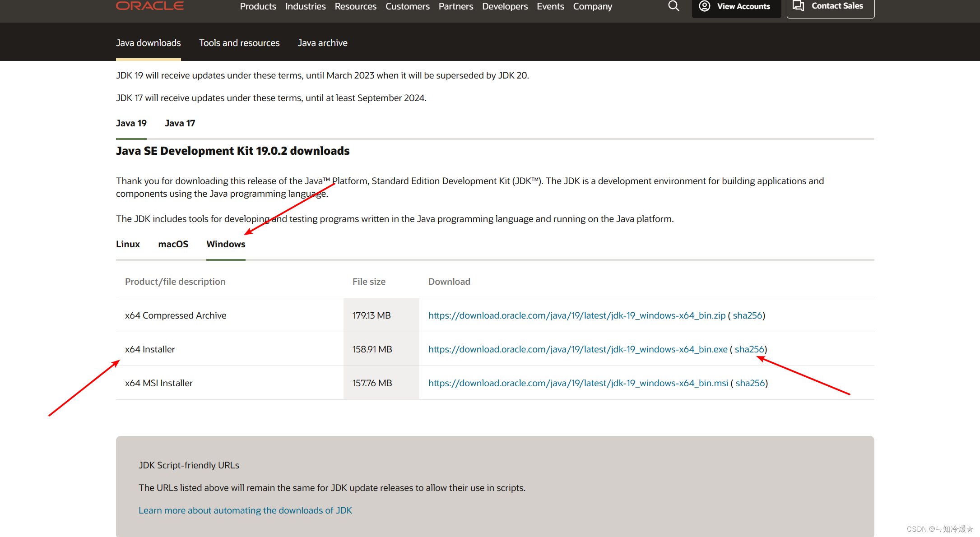Screen dimensions: 980x537
Task: Open the View Accounts button
Action: click(736, 7)
